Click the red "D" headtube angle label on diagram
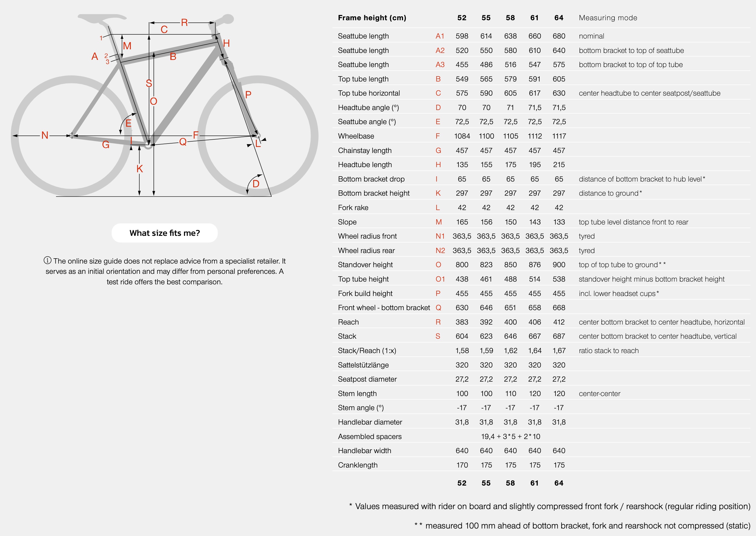The image size is (756, 536). click(256, 184)
